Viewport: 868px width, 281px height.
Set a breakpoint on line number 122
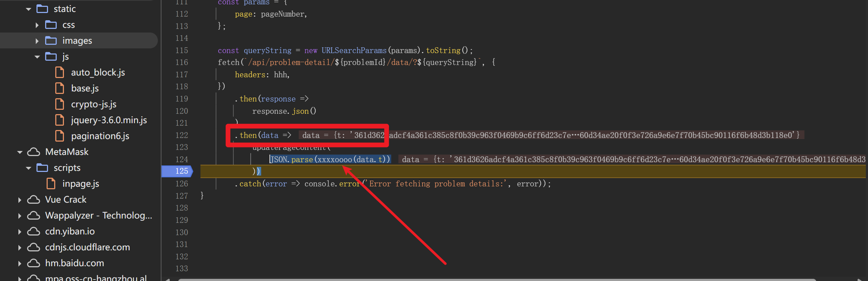coord(182,135)
